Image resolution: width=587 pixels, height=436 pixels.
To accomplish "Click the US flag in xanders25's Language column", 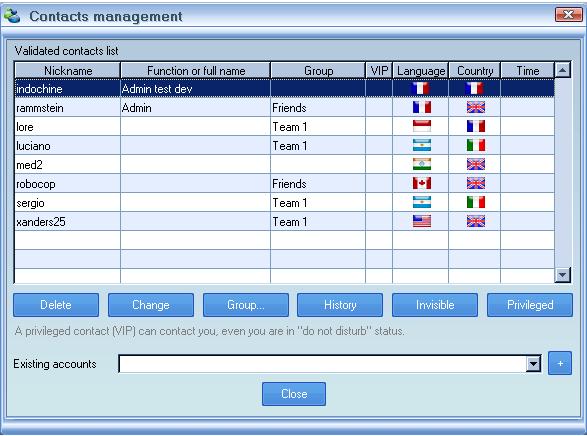I will (422, 221).
